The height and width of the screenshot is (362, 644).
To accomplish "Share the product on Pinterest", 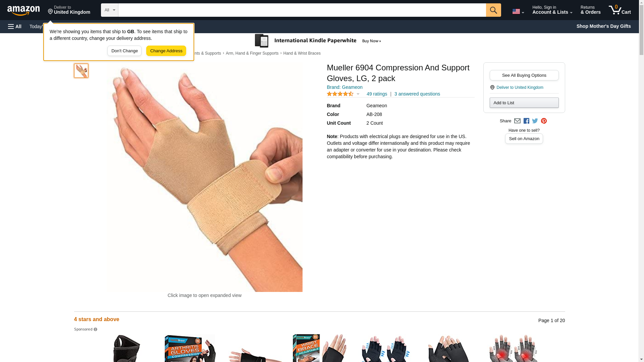I will 544,121.
